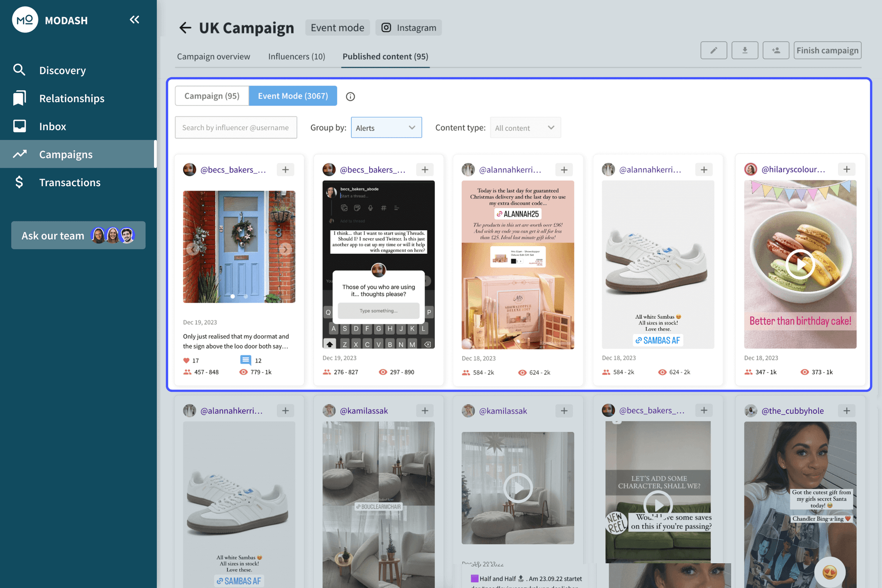Click the comments icon showing 12
The width and height of the screenshot is (882, 588).
(246, 360)
